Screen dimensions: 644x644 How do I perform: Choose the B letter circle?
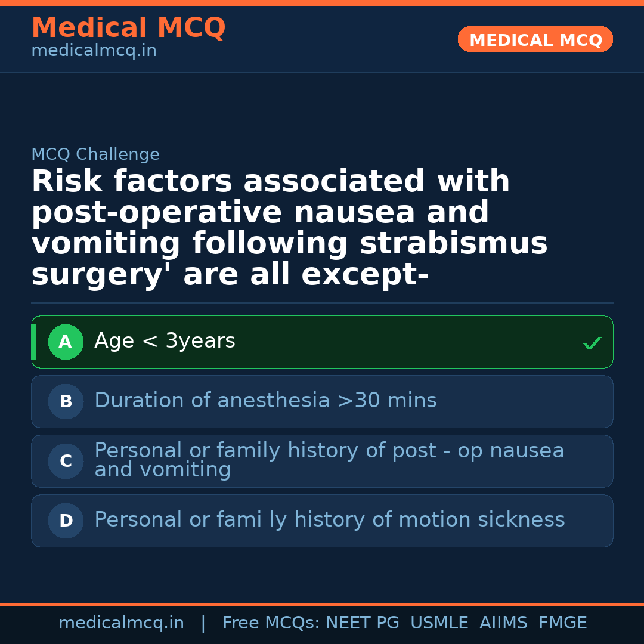pos(66,402)
